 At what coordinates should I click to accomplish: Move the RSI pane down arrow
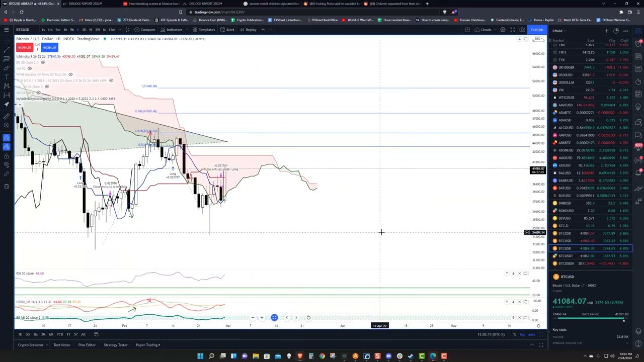(x=513, y=274)
